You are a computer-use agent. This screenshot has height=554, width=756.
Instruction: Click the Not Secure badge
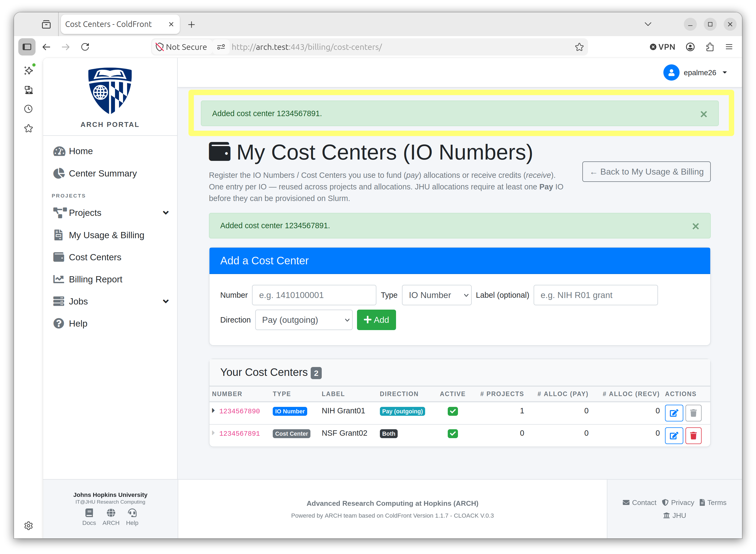pyautogui.click(x=181, y=47)
